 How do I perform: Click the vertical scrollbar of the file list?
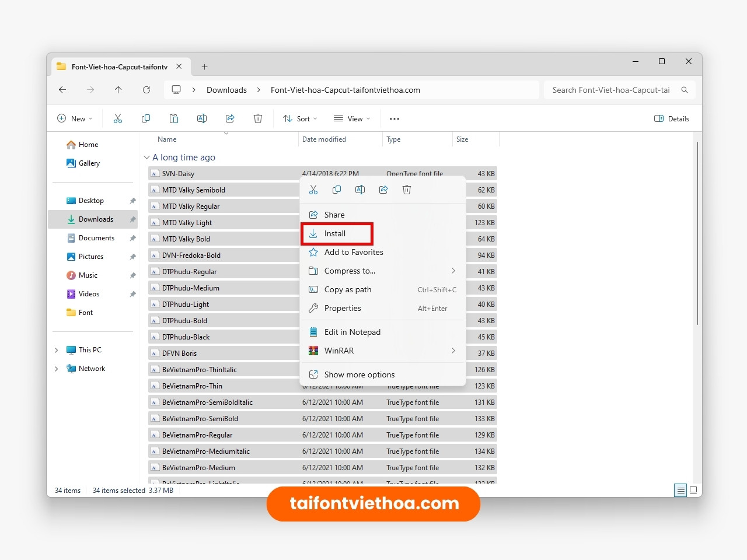(x=697, y=233)
